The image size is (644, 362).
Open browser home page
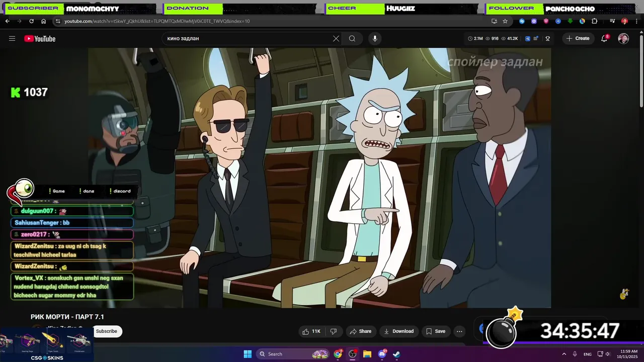point(44,21)
